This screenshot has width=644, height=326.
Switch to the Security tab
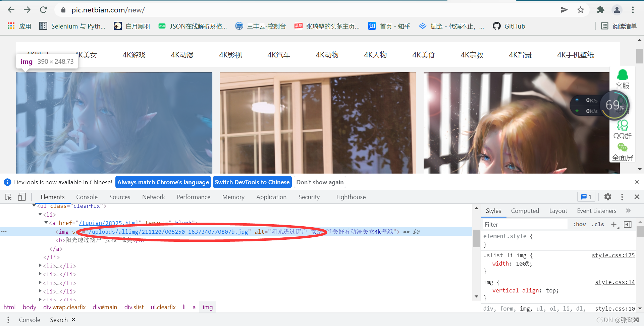[x=309, y=197]
